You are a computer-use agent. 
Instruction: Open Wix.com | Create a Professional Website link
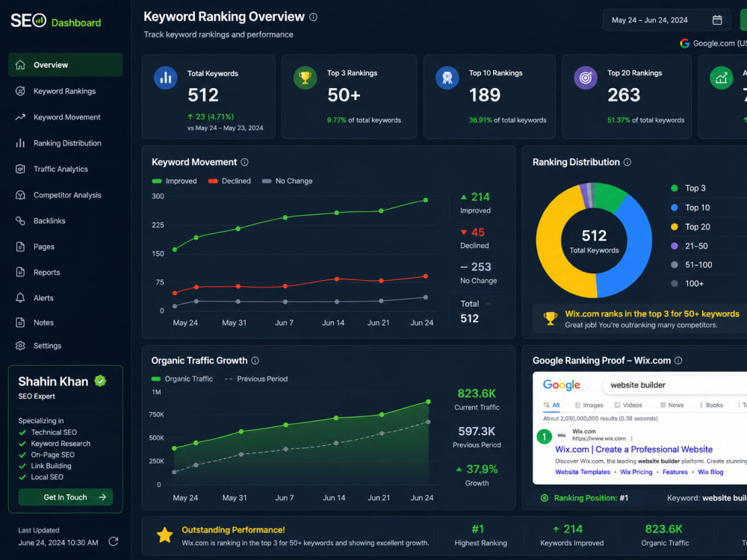[x=634, y=449]
